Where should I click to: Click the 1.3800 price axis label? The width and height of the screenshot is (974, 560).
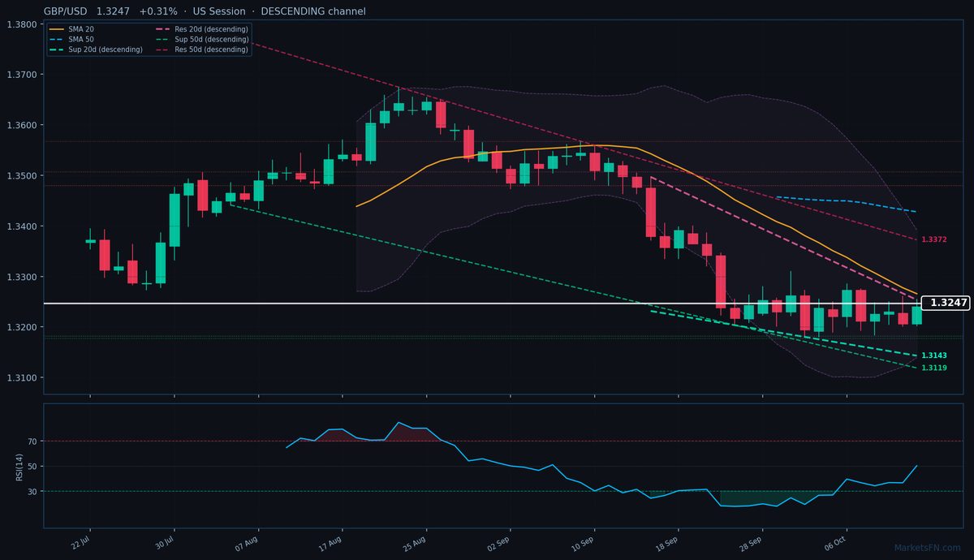tap(21, 24)
